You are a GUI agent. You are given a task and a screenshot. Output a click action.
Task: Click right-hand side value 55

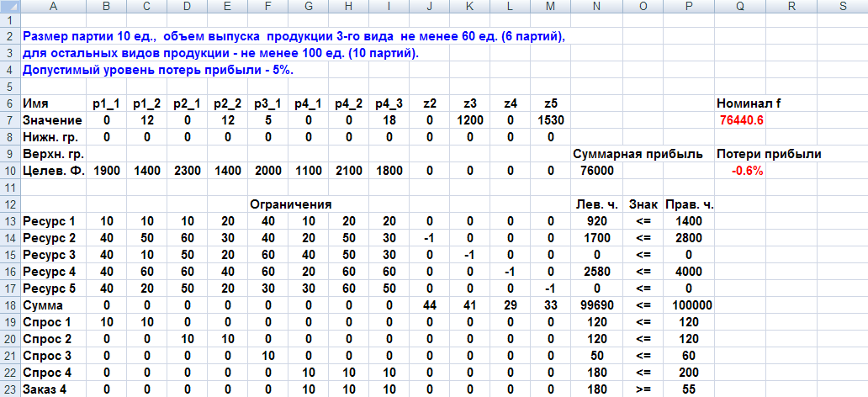coord(689,389)
